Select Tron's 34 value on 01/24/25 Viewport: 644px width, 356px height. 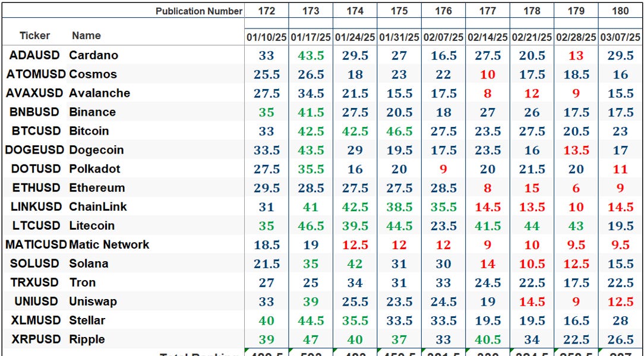click(355, 282)
